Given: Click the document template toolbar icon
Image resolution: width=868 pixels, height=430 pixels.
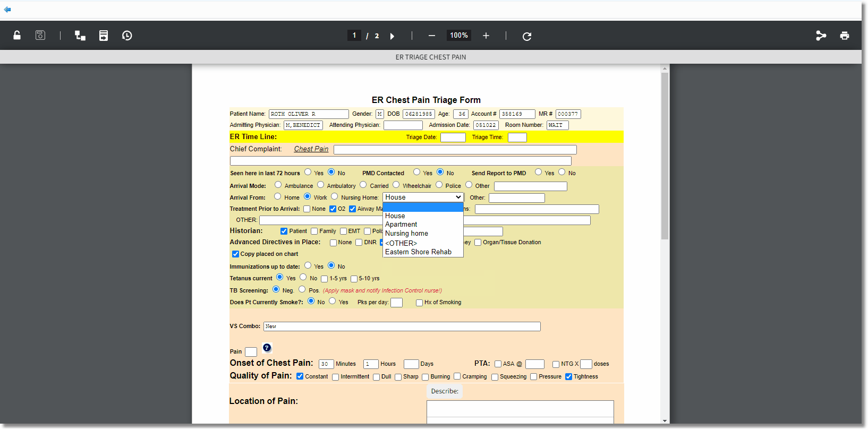Looking at the screenshot, I should pyautogui.click(x=104, y=36).
